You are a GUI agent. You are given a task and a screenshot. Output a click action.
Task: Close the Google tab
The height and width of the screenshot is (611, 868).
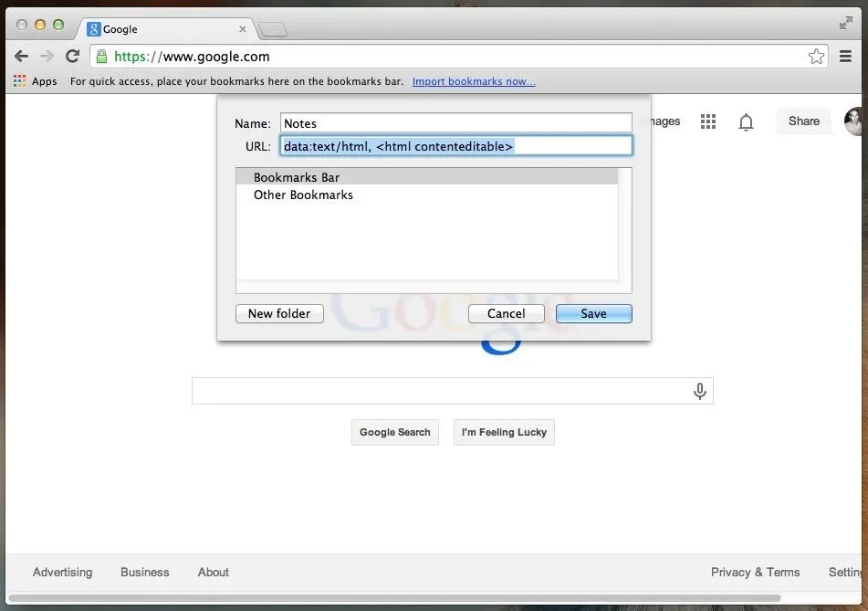tap(243, 29)
